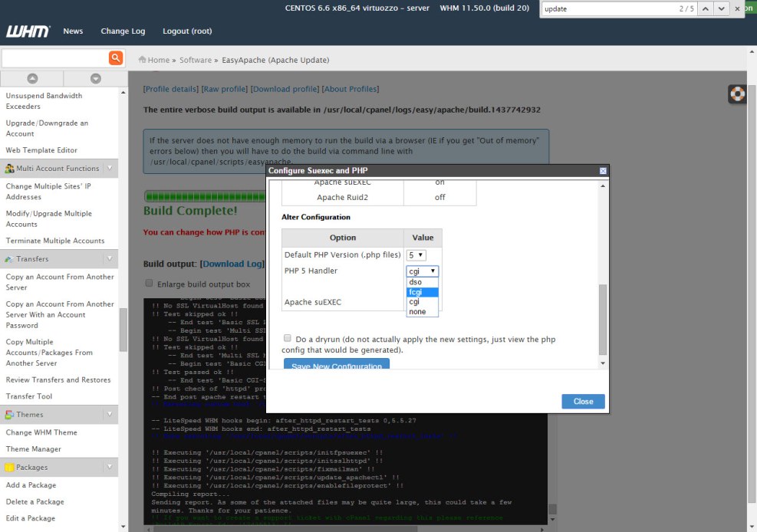The width and height of the screenshot is (757, 532).
Task: Go to previous find result
Action: pos(705,8)
